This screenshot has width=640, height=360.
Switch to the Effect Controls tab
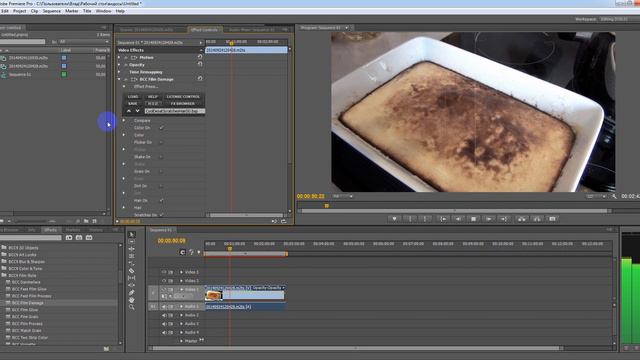204,29
